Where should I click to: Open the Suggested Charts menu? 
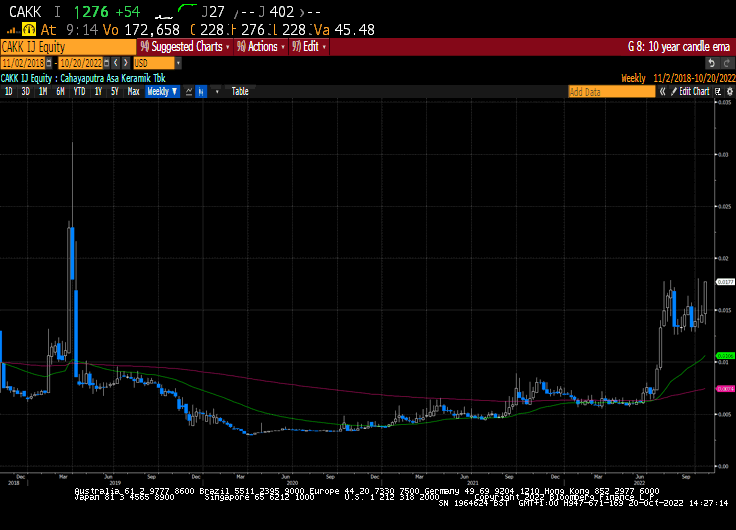[185, 47]
